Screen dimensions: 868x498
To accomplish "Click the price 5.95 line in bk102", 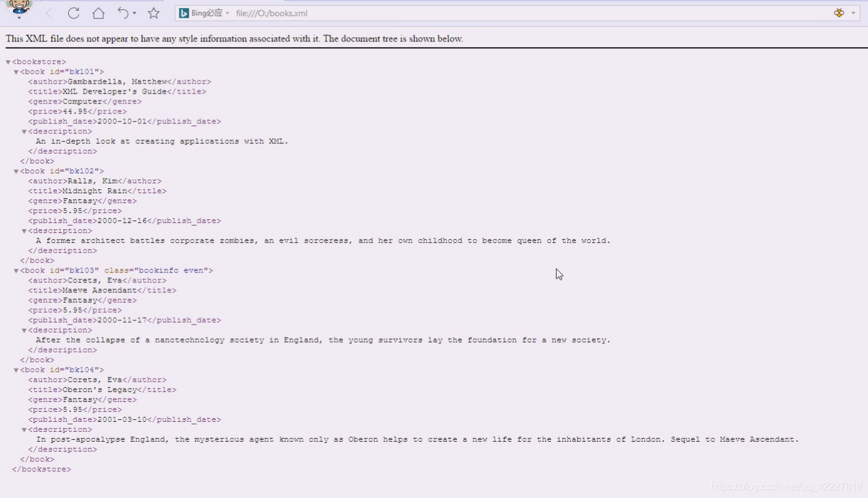I will coord(75,211).
